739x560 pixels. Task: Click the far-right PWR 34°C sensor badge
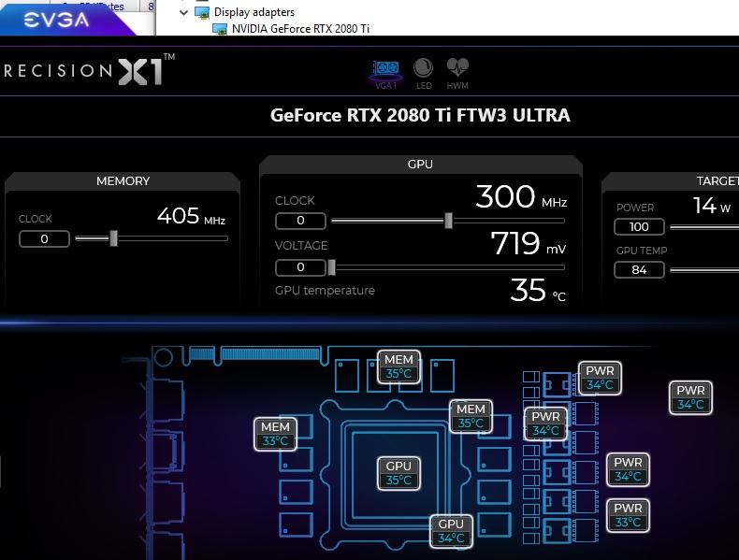[690, 397]
